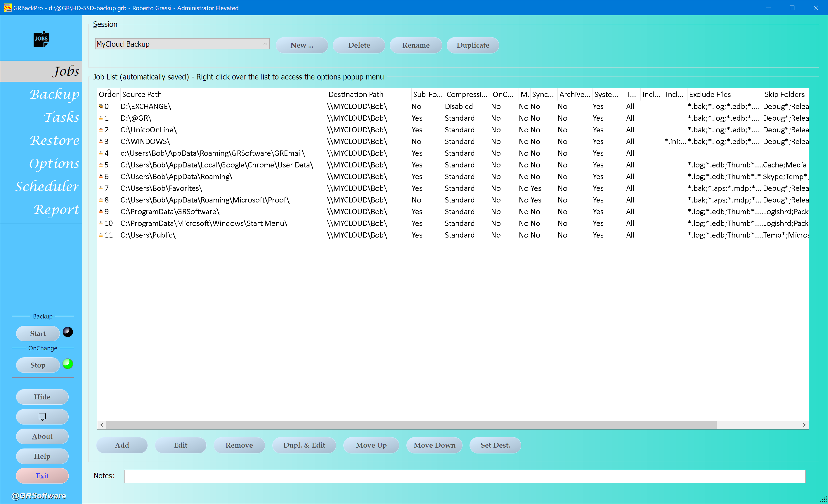Click into the Notes input field

(465, 476)
